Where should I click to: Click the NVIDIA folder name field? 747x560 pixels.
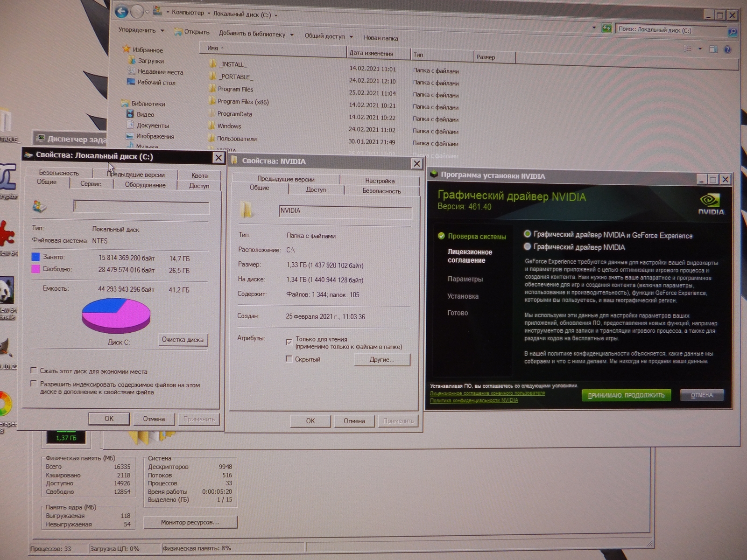tap(345, 212)
